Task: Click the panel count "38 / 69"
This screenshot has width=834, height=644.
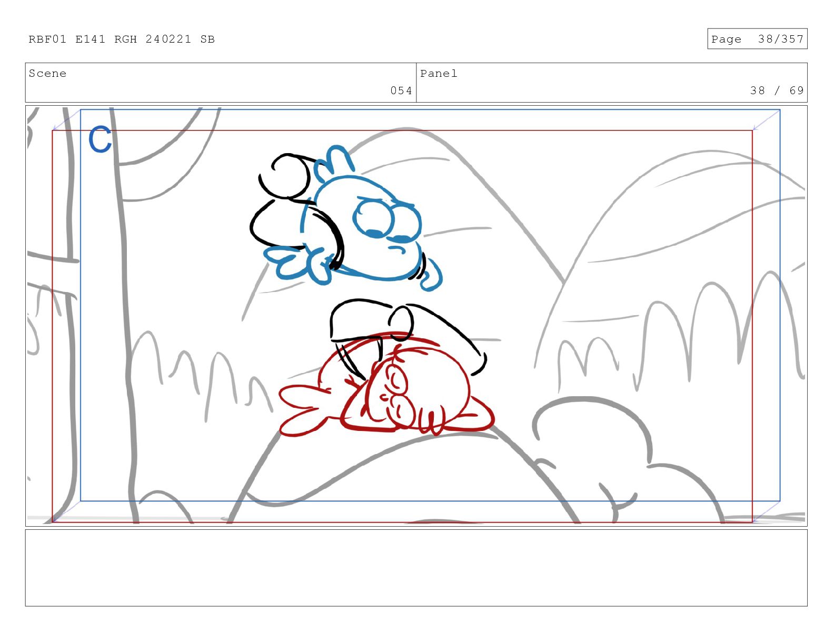Action: [777, 90]
